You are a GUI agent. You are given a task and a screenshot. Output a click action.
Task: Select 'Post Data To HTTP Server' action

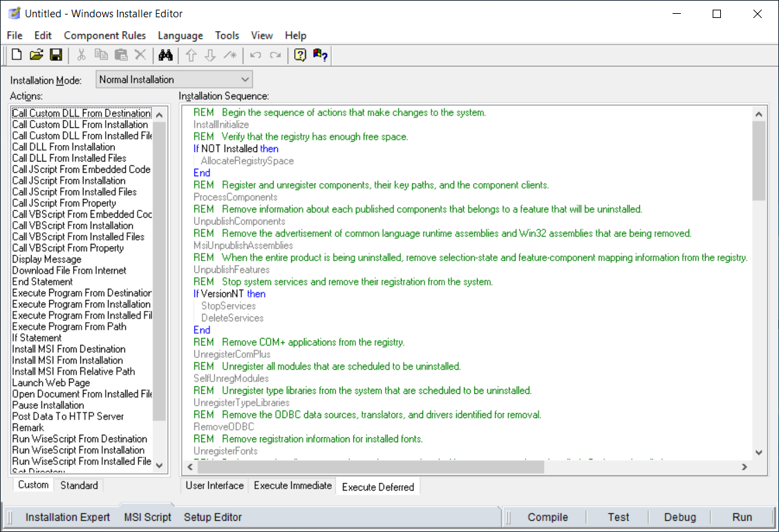[x=68, y=416]
